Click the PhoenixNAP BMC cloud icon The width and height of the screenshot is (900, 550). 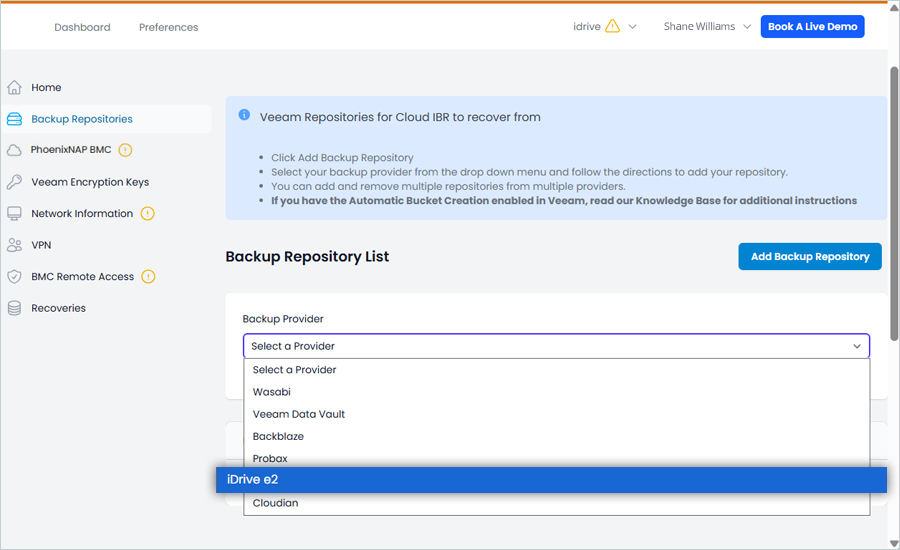click(14, 150)
